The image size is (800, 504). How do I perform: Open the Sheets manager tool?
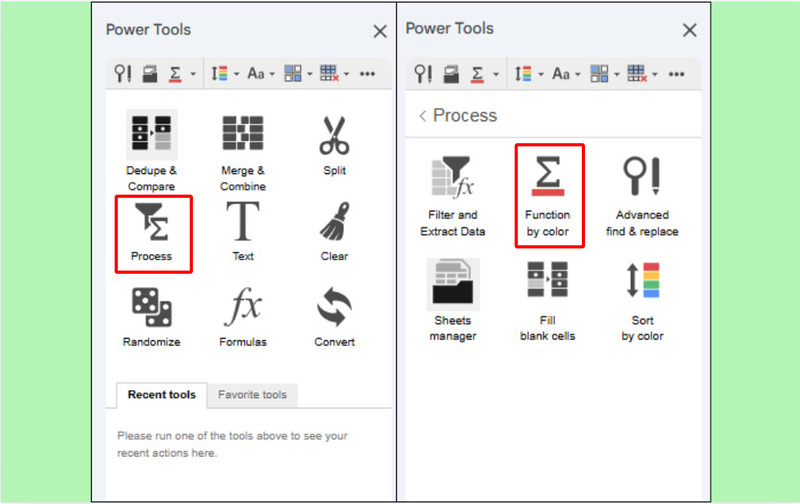[452, 300]
